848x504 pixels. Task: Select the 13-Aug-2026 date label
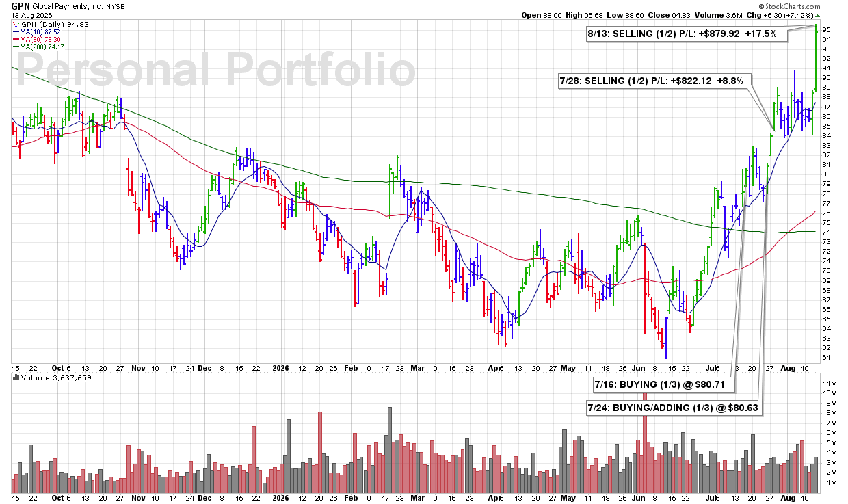(31, 14)
